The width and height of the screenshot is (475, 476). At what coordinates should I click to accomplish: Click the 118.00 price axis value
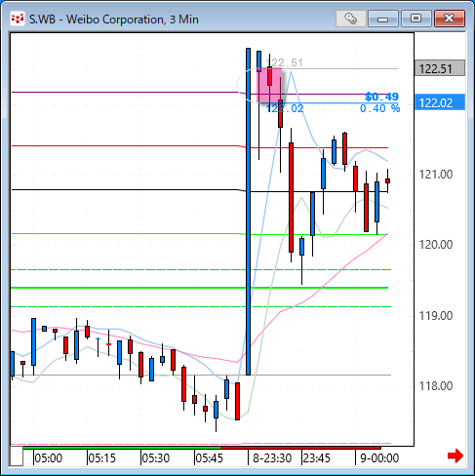436,386
